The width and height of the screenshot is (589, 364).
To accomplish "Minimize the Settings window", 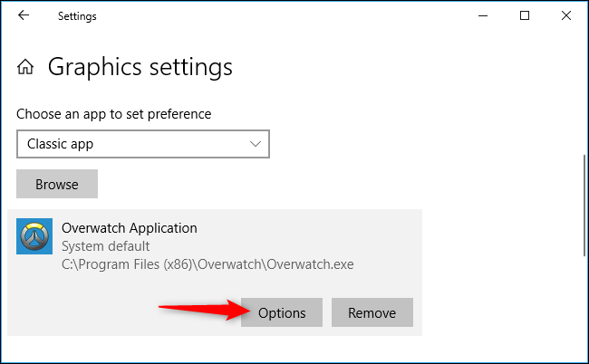I will (x=483, y=15).
